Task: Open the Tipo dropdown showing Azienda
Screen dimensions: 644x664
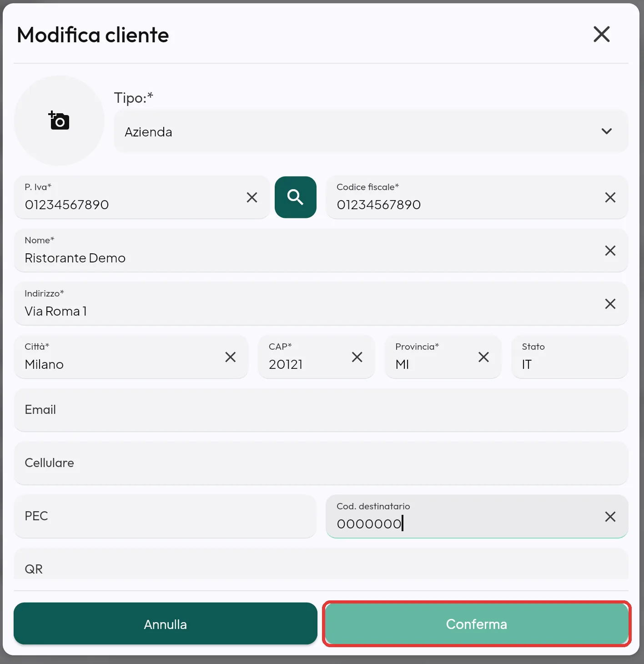Action: (x=371, y=131)
